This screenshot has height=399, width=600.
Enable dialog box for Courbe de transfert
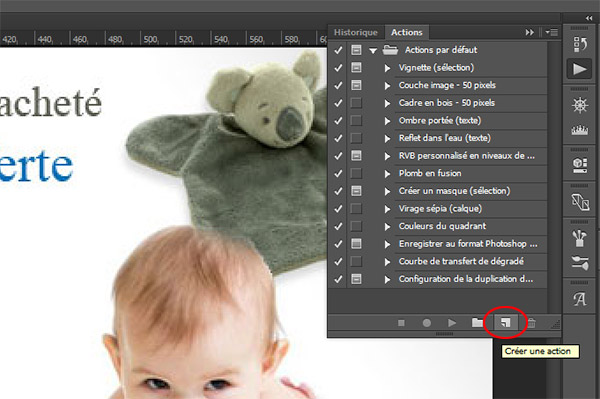tap(356, 261)
